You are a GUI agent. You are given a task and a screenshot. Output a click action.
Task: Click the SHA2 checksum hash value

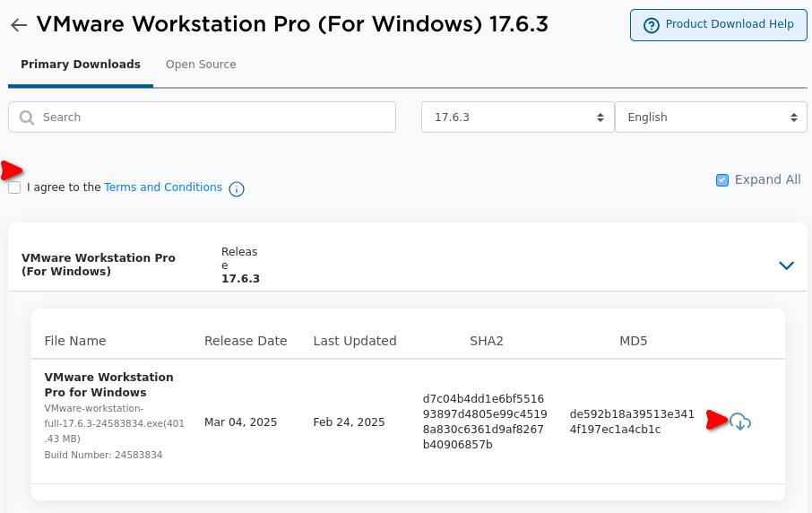pos(484,422)
